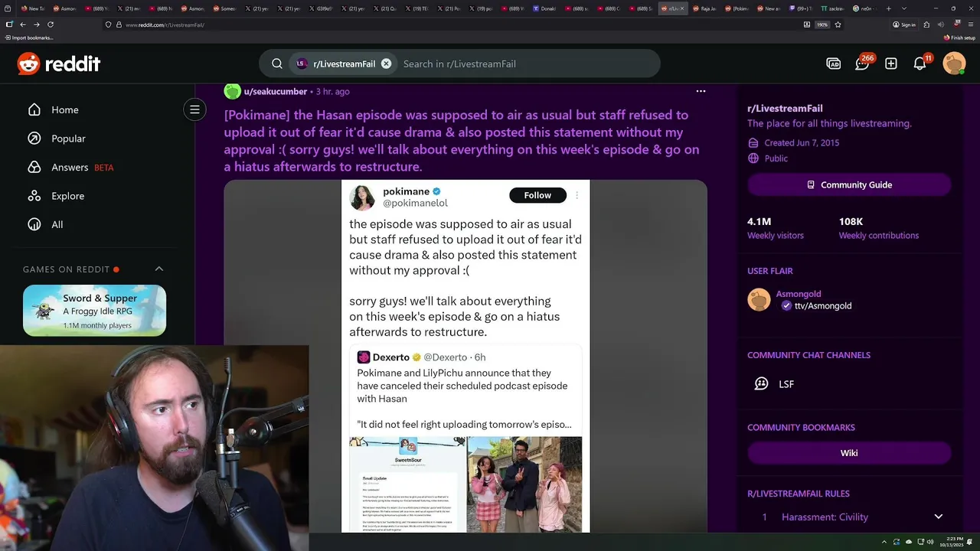Click the browser forward arrow
The height and width of the screenshot is (551, 980).
[36, 24]
